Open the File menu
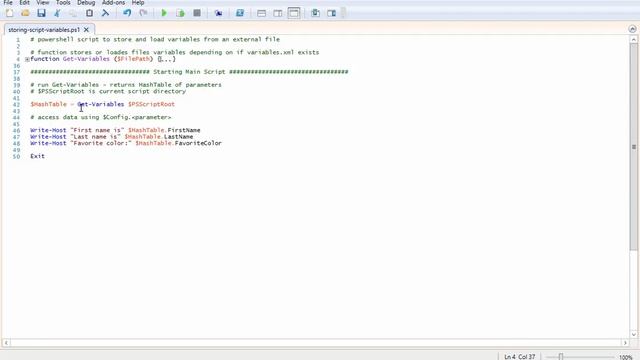Viewport: 640px width, 360px height. click(x=8, y=2)
